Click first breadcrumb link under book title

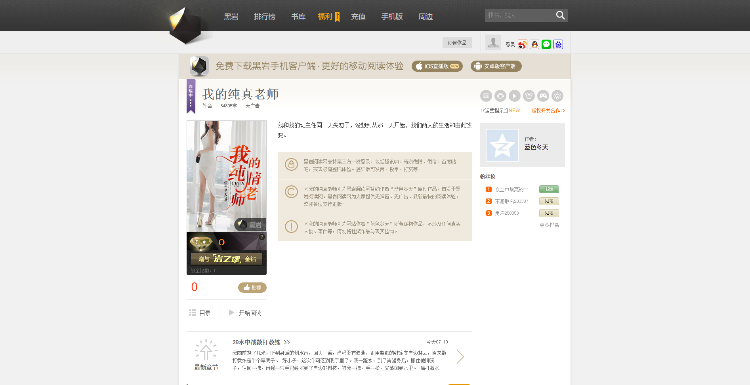click(x=207, y=106)
